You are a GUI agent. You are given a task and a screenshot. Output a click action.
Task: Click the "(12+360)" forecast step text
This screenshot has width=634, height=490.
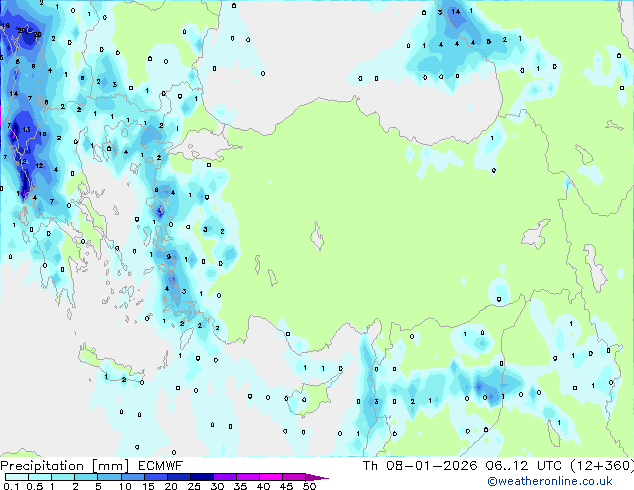602,465
